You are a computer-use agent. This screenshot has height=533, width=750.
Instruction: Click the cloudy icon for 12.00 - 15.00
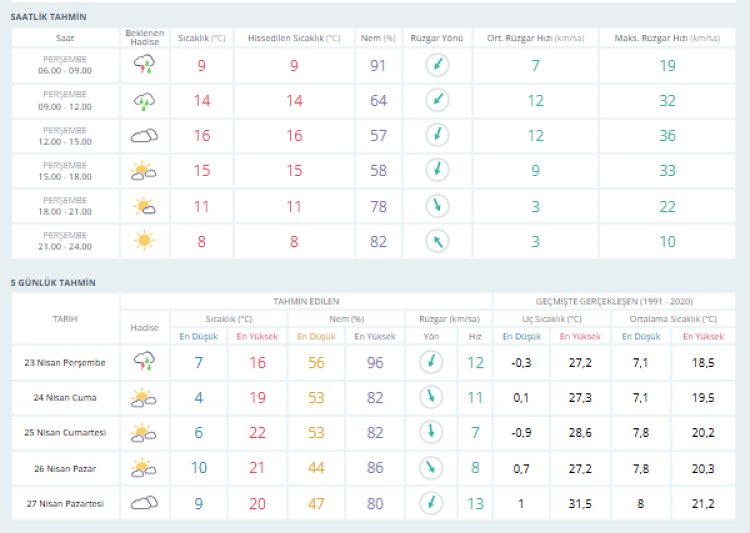tap(144, 136)
